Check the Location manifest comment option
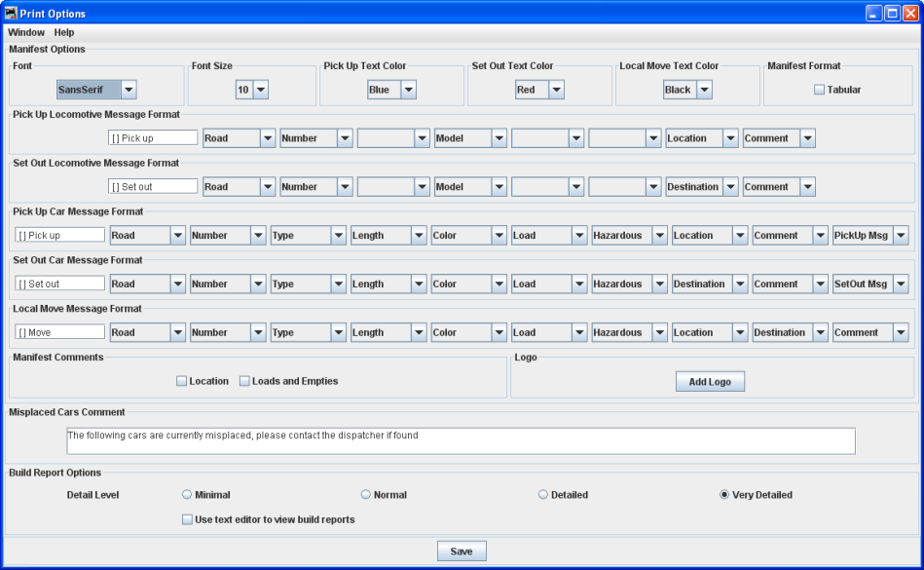This screenshot has height=570, width=924. click(182, 381)
